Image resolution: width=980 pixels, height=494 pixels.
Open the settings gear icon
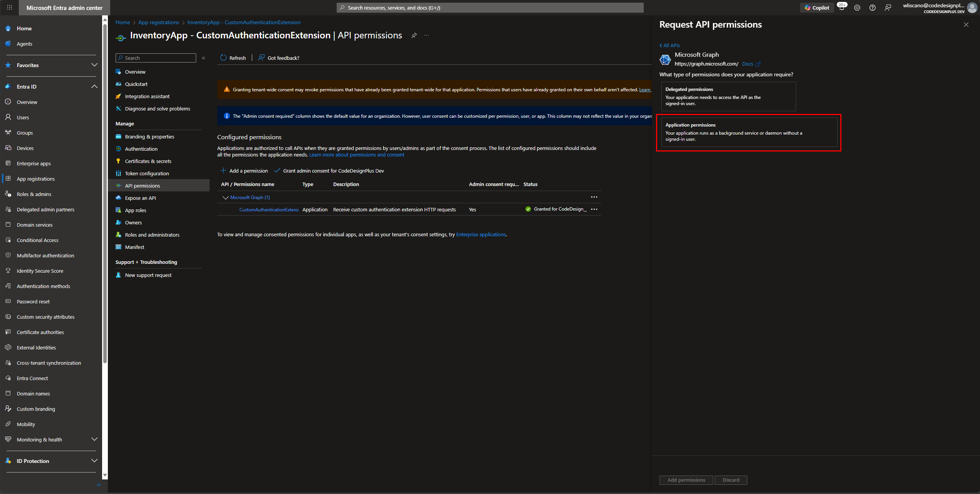point(857,8)
